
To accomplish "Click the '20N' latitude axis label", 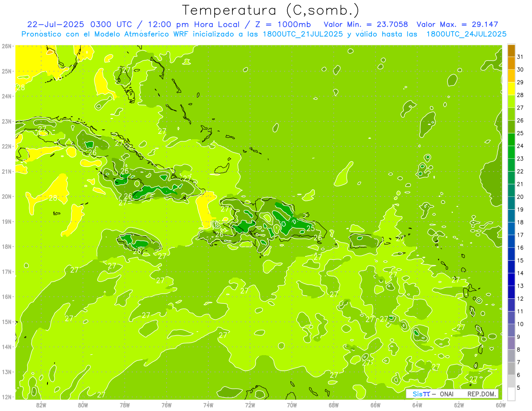I will pos(7,196).
